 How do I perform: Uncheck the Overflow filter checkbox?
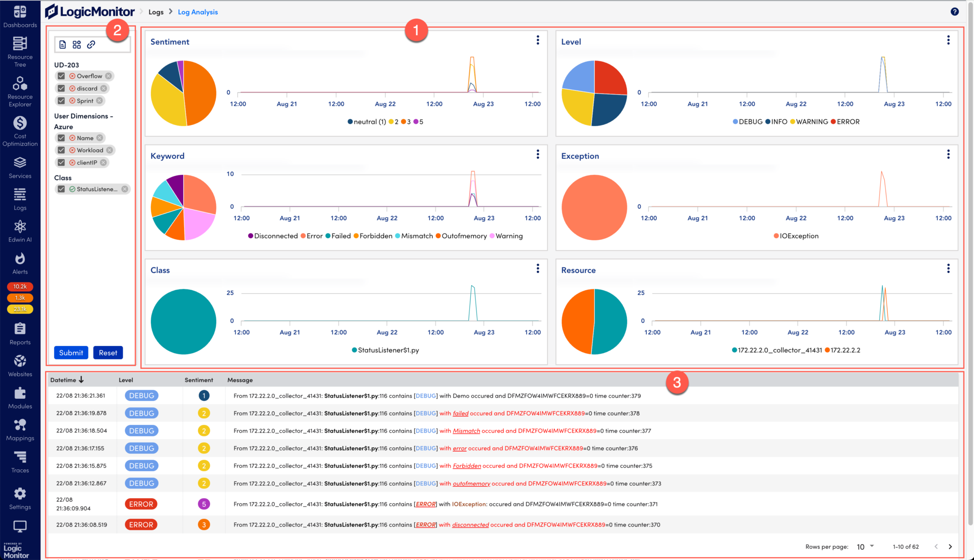click(61, 76)
